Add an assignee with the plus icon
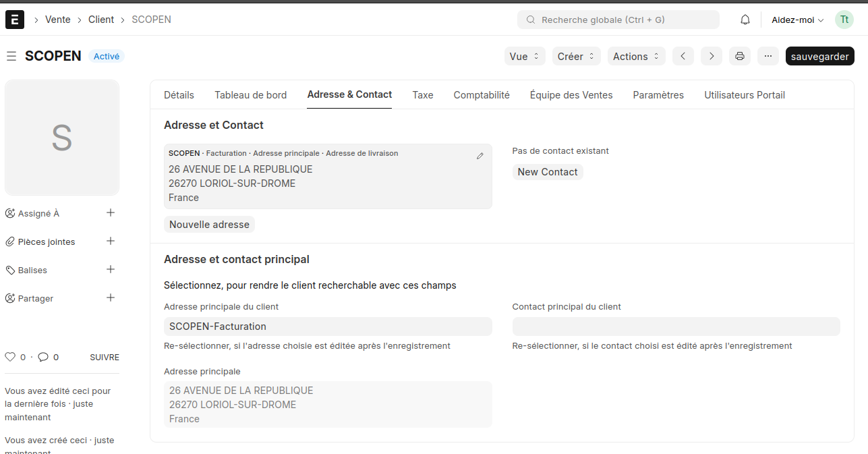Image resolution: width=868 pixels, height=454 pixels. [111, 212]
